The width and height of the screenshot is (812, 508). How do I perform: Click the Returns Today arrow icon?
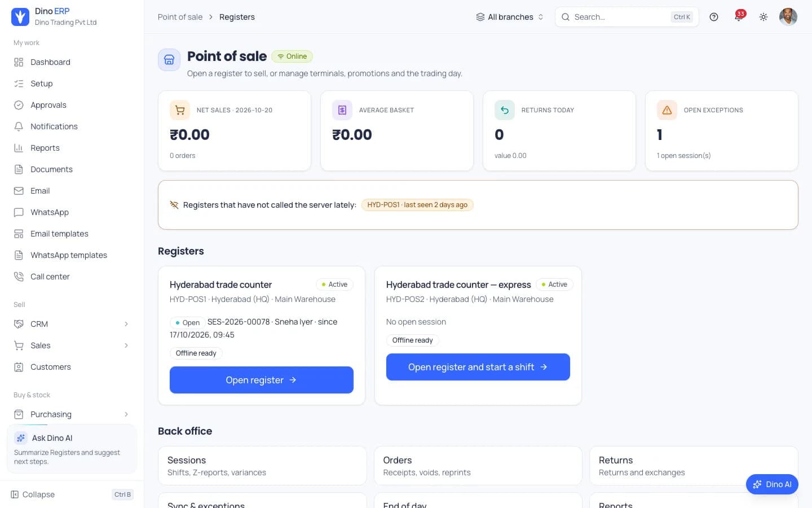(505, 110)
